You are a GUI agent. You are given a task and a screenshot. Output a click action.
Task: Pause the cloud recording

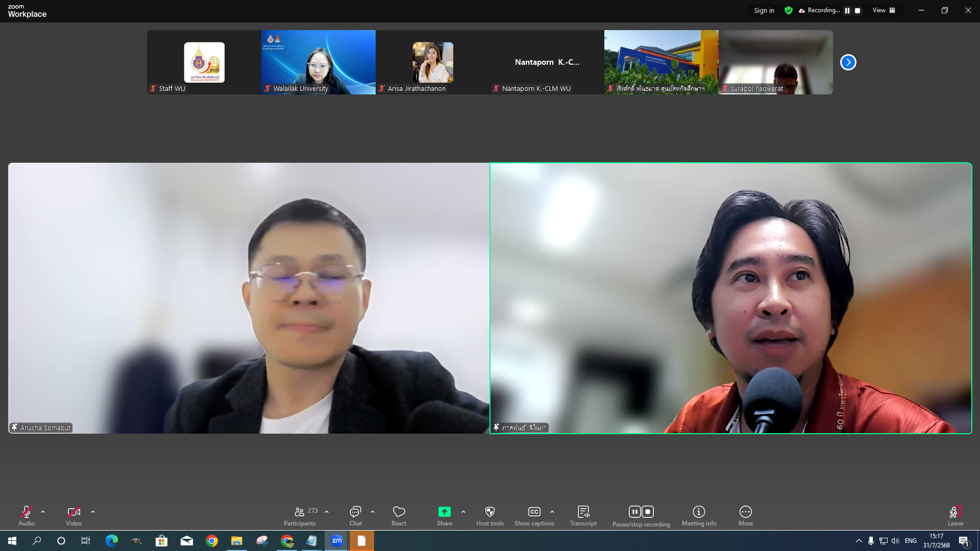[x=634, y=511]
